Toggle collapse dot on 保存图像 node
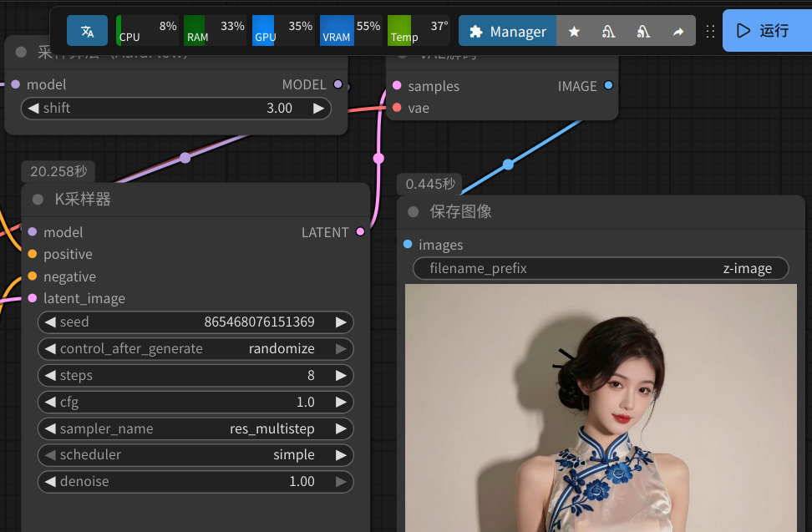This screenshot has width=812, height=532. (414, 211)
